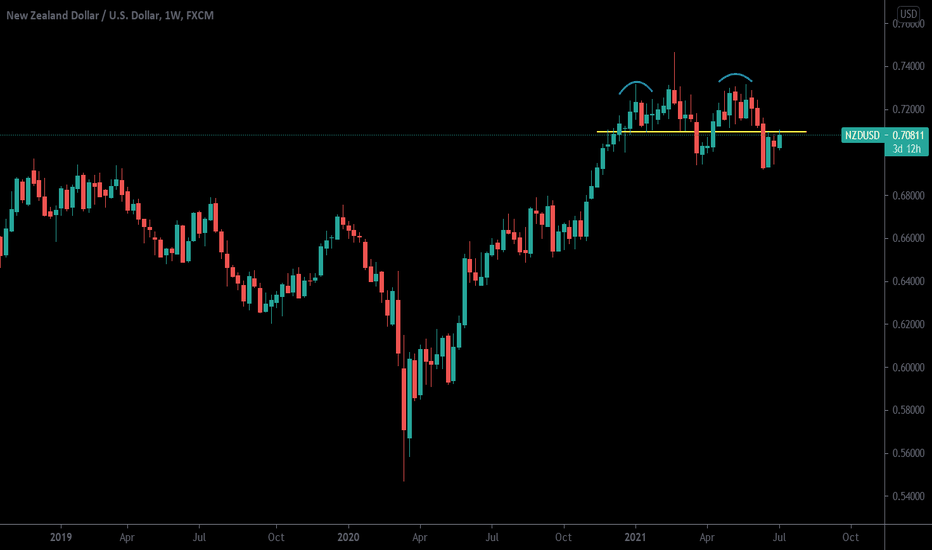Select the yellow horizontal support line
The height and width of the screenshot is (550, 932).
701,131
